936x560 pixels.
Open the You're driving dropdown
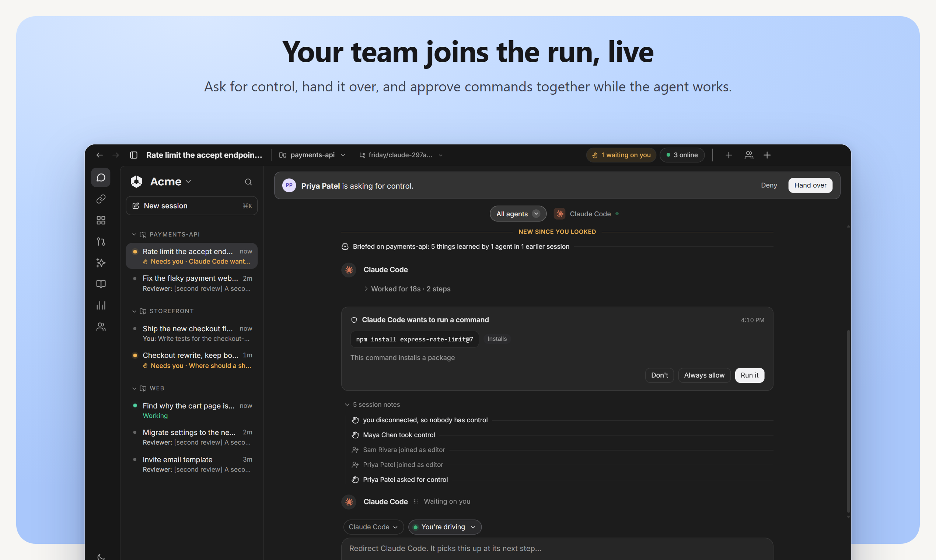(x=444, y=527)
